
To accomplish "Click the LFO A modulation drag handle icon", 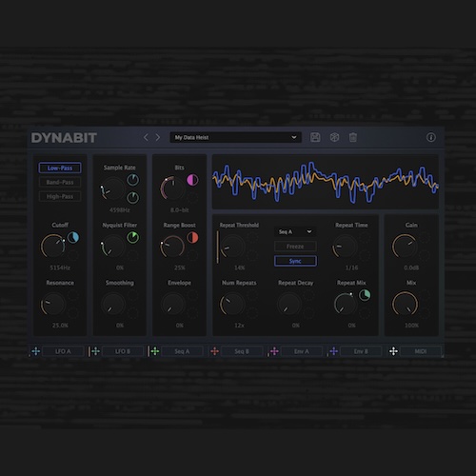I will pos(36,351).
